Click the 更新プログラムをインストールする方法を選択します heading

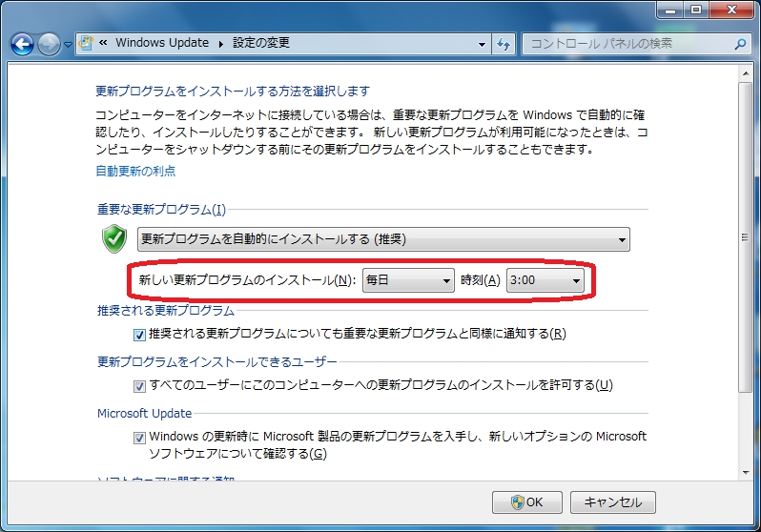(233, 91)
